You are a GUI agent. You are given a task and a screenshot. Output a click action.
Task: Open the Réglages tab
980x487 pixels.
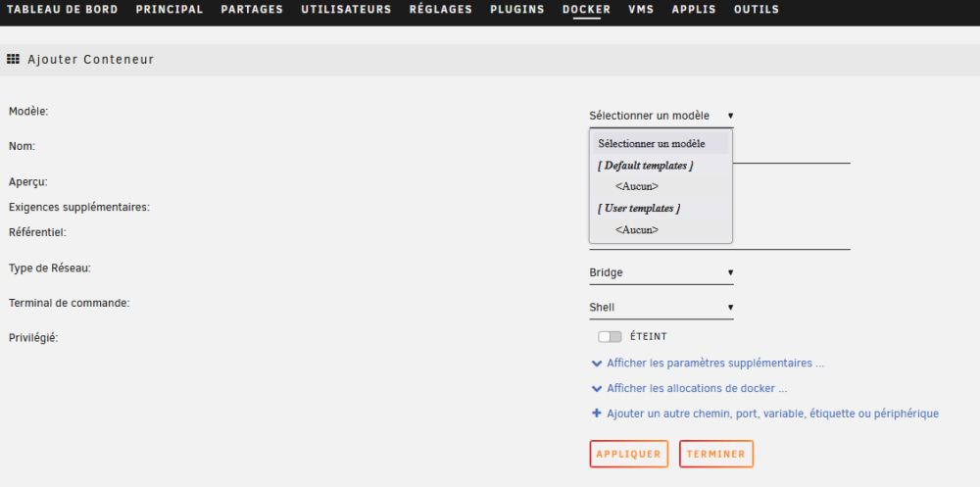point(441,10)
